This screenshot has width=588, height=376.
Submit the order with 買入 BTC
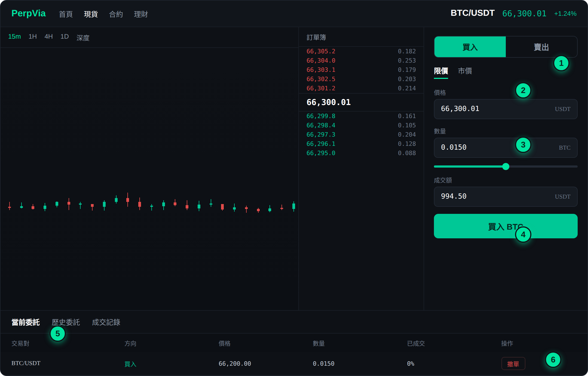tap(506, 226)
